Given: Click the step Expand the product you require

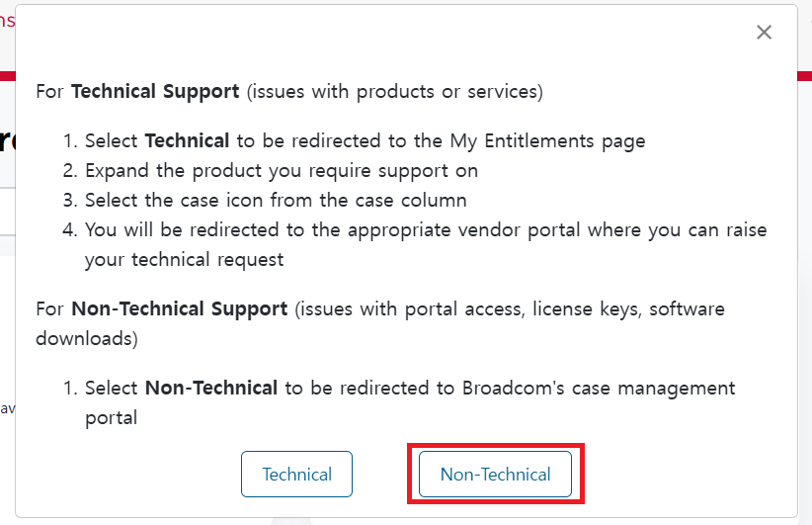Looking at the screenshot, I should pyautogui.click(x=282, y=170).
